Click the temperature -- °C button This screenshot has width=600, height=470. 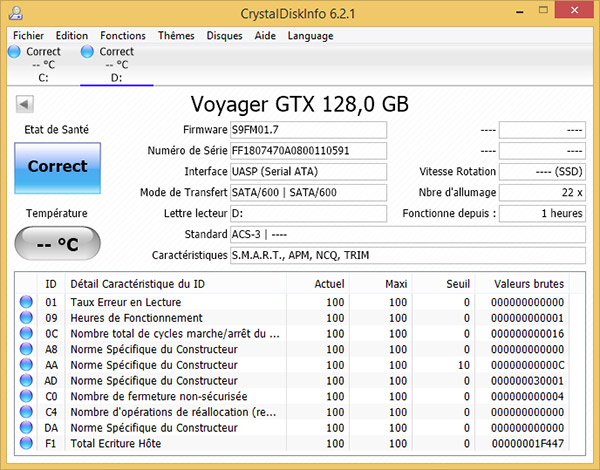point(57,243)
